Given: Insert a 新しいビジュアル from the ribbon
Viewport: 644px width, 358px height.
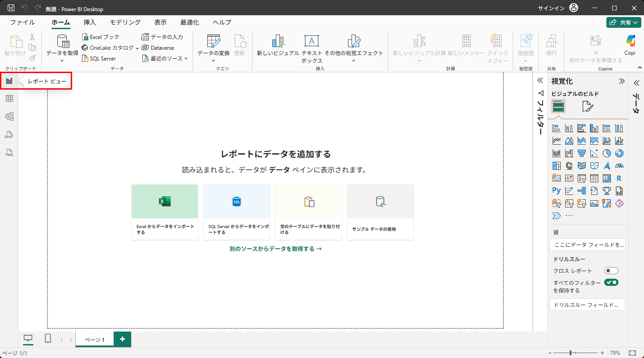Looking at the screenshot, I should pyautogui.click(x=278, y=46).
